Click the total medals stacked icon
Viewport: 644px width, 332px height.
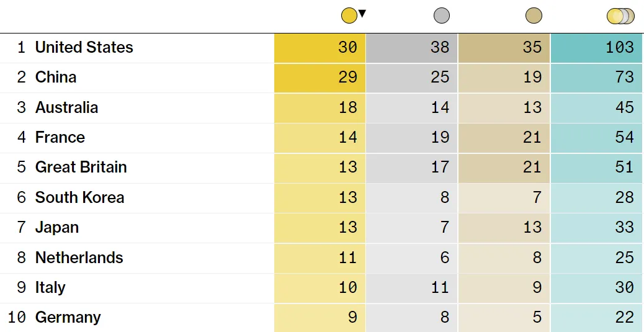620,16
